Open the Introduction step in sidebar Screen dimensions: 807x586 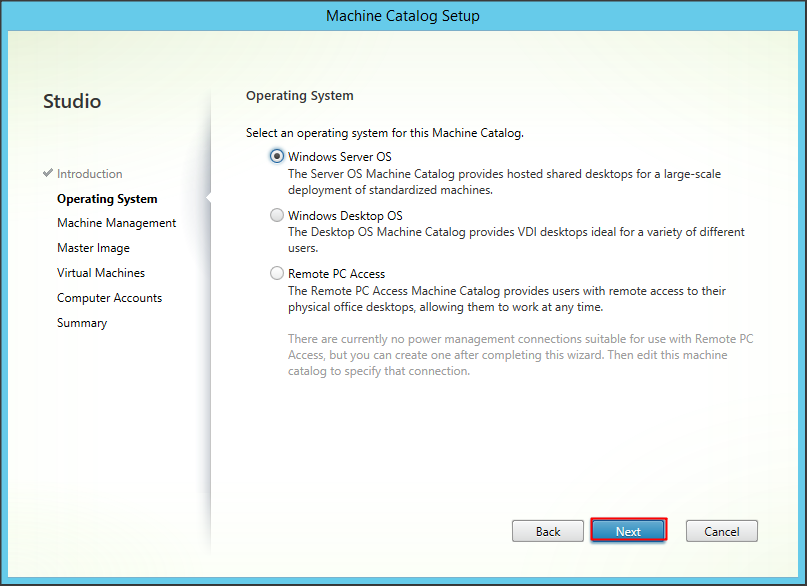[x=90, y=174]
